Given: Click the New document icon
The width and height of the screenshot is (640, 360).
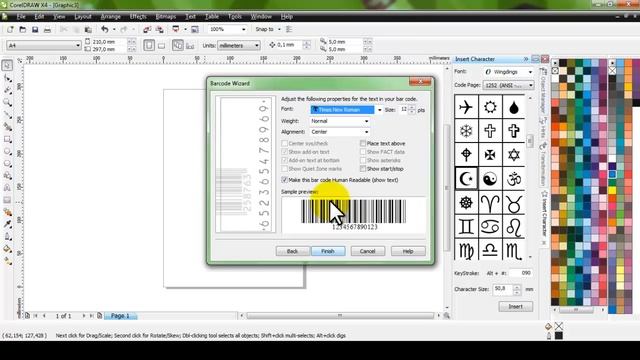Looking at the screenshot, I should click(10, 29).
